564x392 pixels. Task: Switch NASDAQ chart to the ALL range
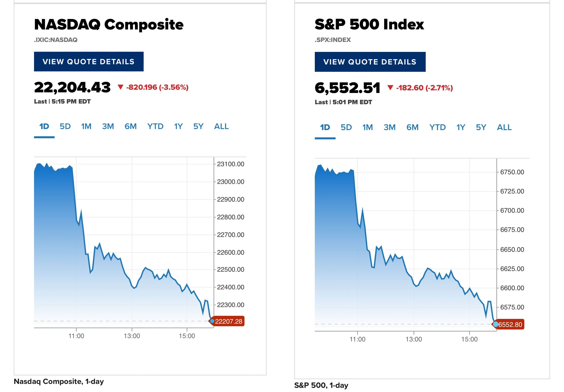(222, 126)
